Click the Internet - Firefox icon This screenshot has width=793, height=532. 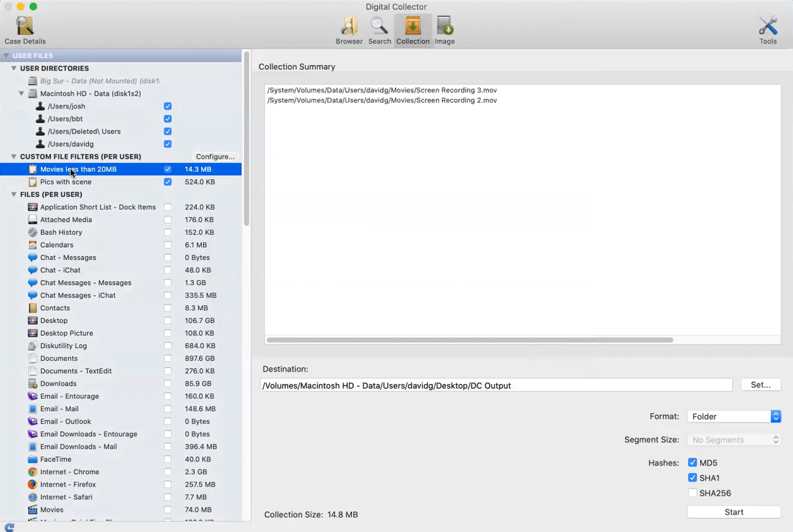[x=33, y=484]
